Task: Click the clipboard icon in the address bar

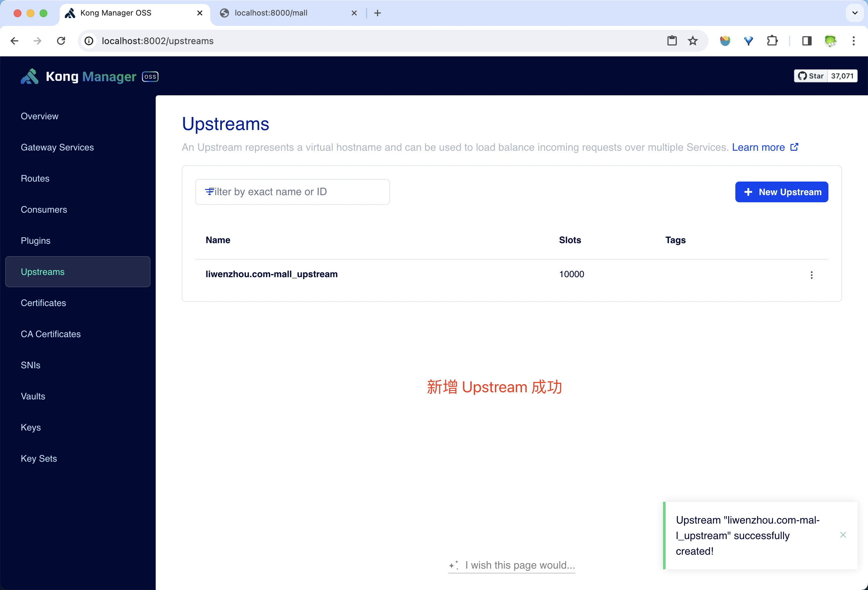Action: [672, 41]
